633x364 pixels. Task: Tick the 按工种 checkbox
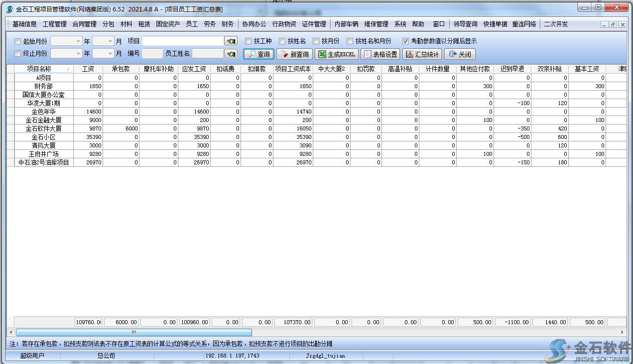coord(249,41)
